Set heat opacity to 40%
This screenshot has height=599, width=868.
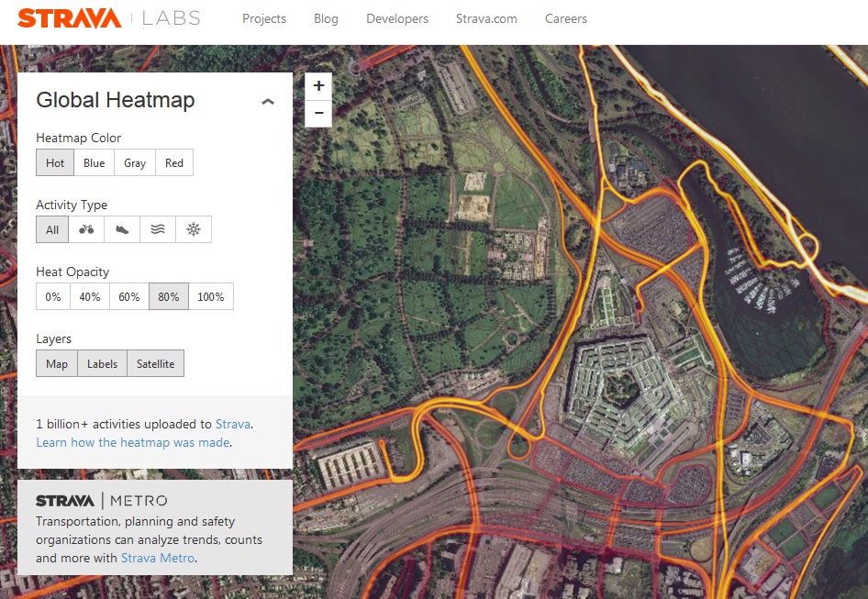[x=90, y=296]
